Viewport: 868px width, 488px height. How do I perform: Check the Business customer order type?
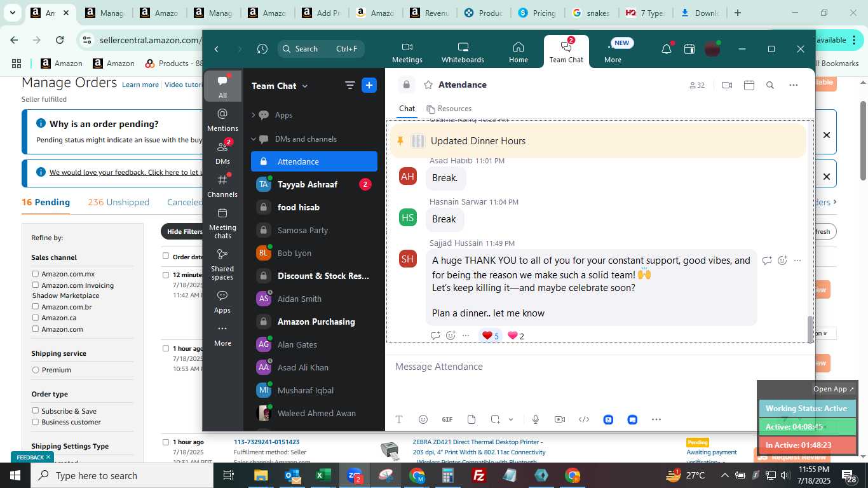click(x=36, y=421)
